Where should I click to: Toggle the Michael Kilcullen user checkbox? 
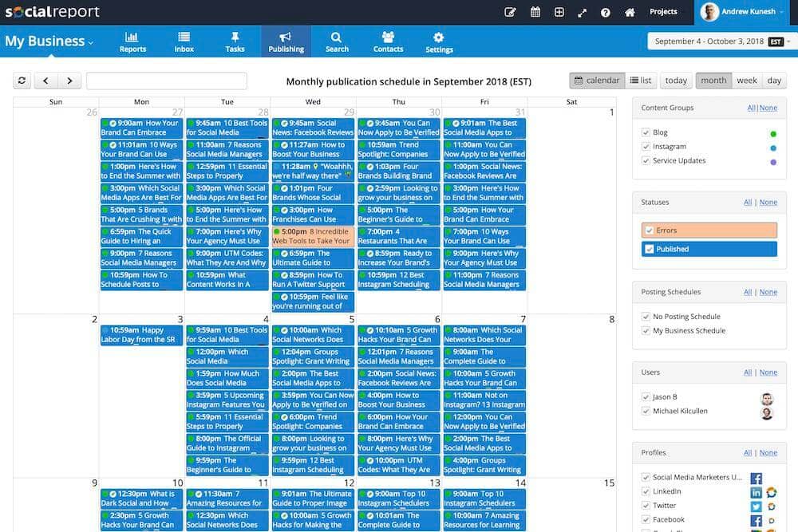click(x=646, y=411)
